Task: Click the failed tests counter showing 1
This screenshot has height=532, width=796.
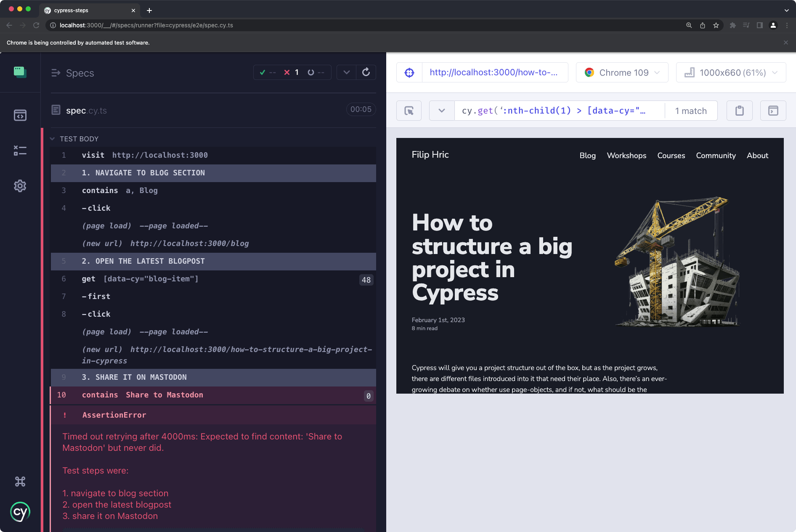Action: click(x=292, y=72)
